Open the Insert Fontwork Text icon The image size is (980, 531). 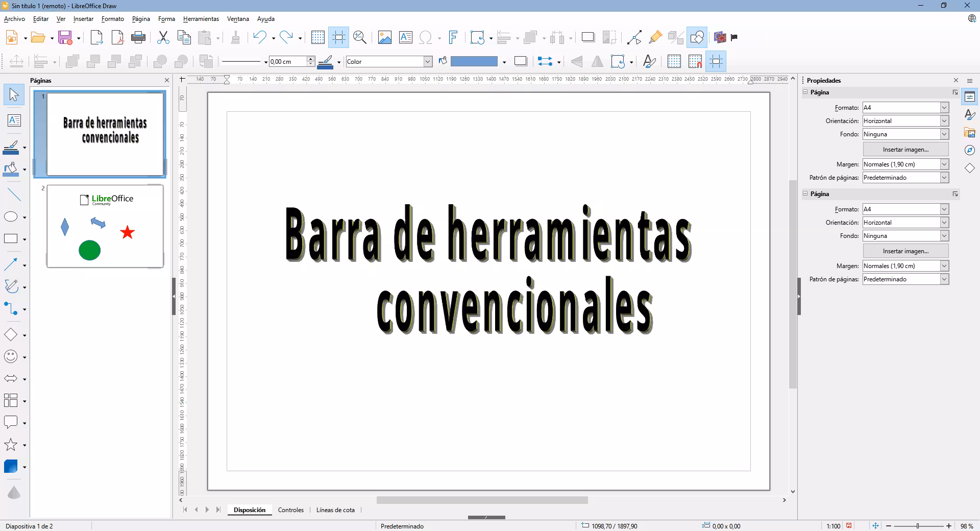pyautogui.click(x=453, y=37)
